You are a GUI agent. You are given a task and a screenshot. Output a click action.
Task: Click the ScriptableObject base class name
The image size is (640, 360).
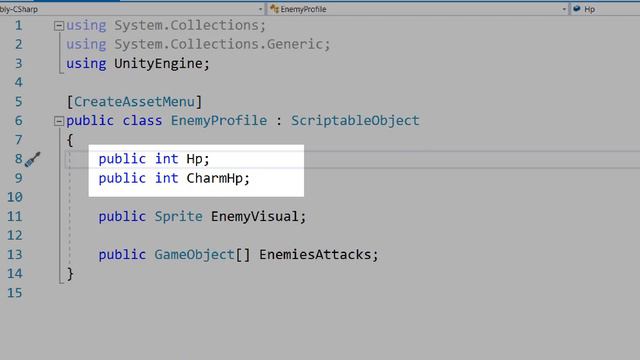click(355, 121)
